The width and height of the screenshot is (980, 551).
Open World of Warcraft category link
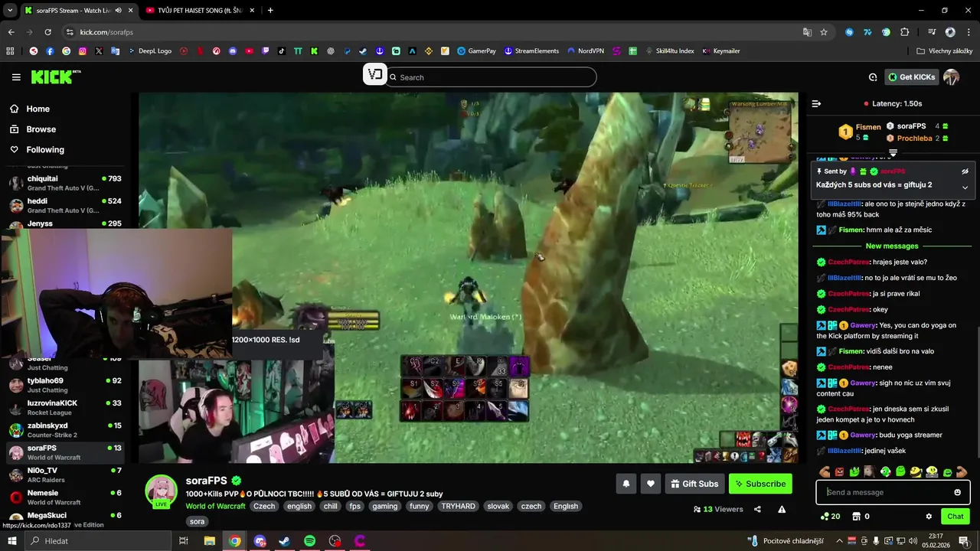[x=215, y=506]
